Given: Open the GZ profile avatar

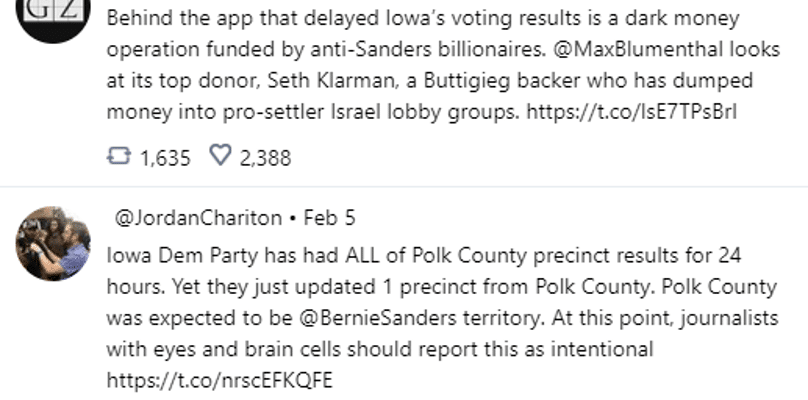Looking at the screenshot, I should (53, 13).
